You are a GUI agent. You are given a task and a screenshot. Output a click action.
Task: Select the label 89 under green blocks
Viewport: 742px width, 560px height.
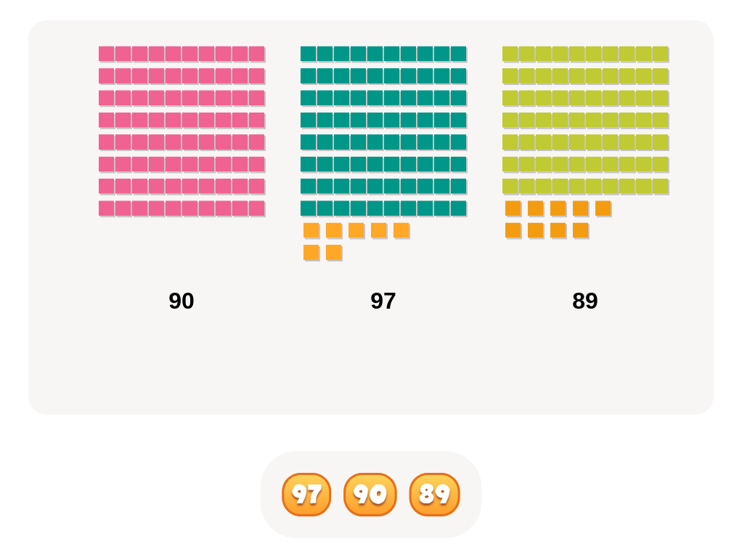tap(585, 301)
